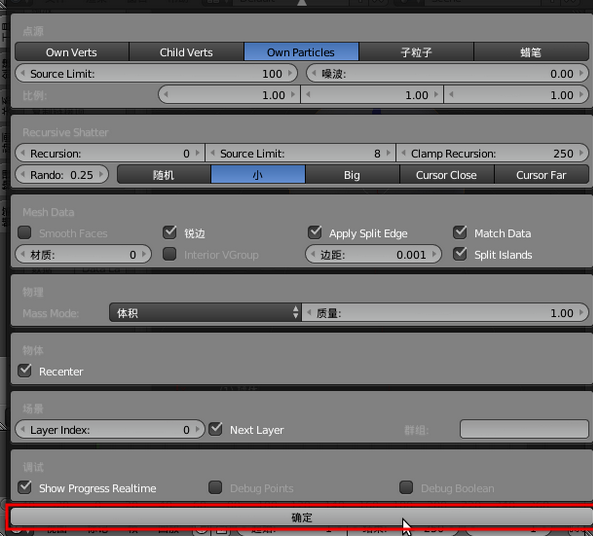Uncheck the Split Islands option
Viewport: 593px width, 537px height.
pos(460,254)
